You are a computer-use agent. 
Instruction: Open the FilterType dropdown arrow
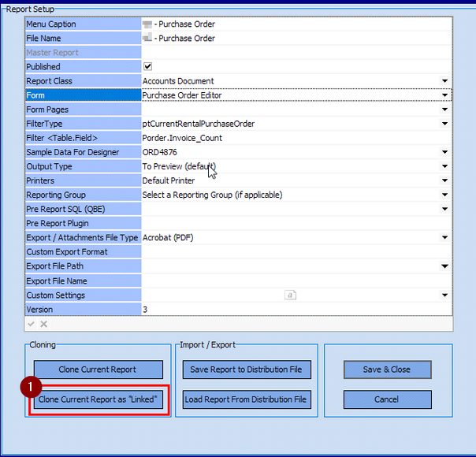[x=444, y=124]
